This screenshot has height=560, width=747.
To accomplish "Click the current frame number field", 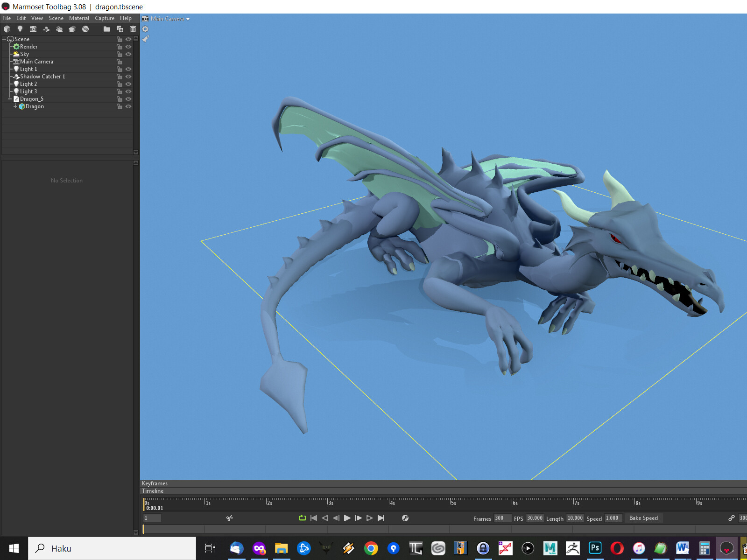I will click(x=152, y=518).
